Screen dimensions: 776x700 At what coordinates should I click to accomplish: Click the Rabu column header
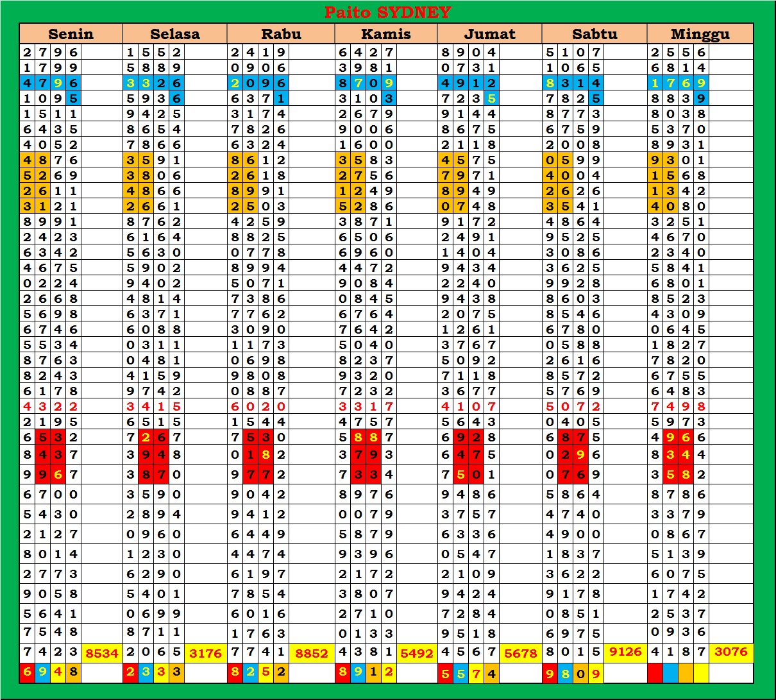coord(281,34)
